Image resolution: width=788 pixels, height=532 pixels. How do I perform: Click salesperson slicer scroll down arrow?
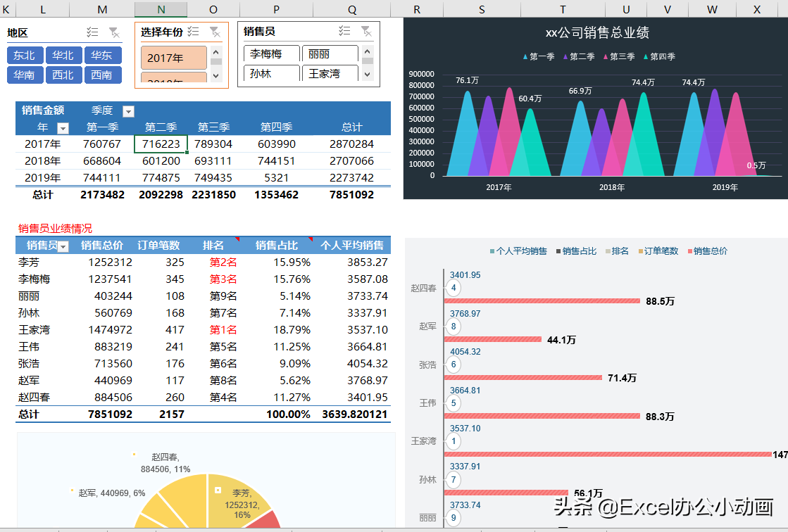point(368,75)
